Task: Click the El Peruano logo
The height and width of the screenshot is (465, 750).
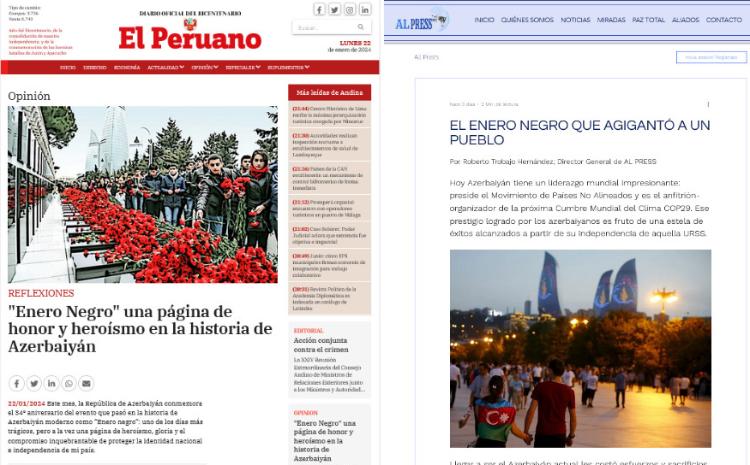Action: [x=189, y=37]
